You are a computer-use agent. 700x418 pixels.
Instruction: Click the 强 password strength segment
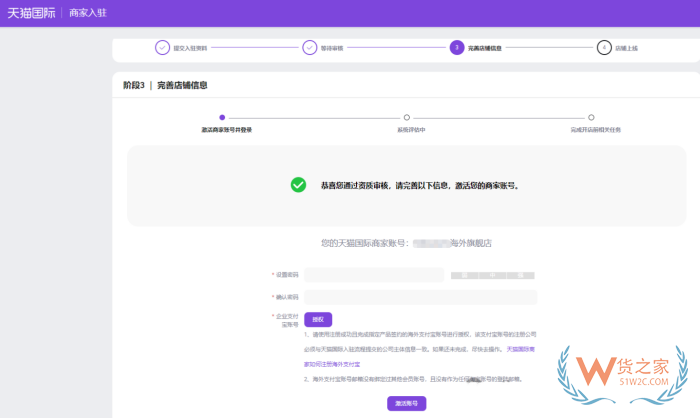(521, 276)
